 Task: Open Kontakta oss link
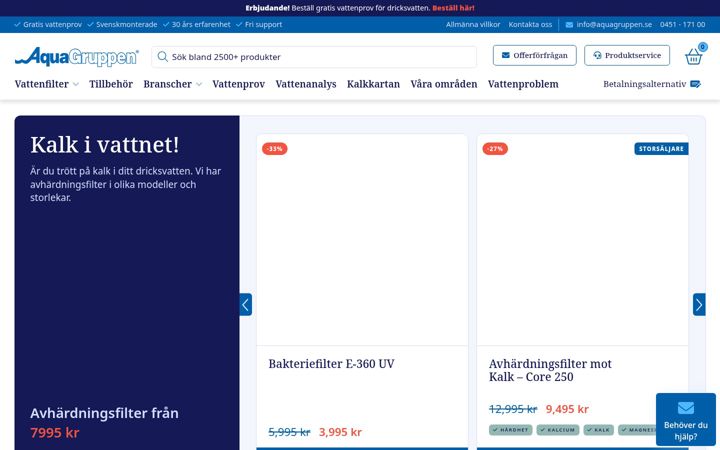click(x=530, y=25)
